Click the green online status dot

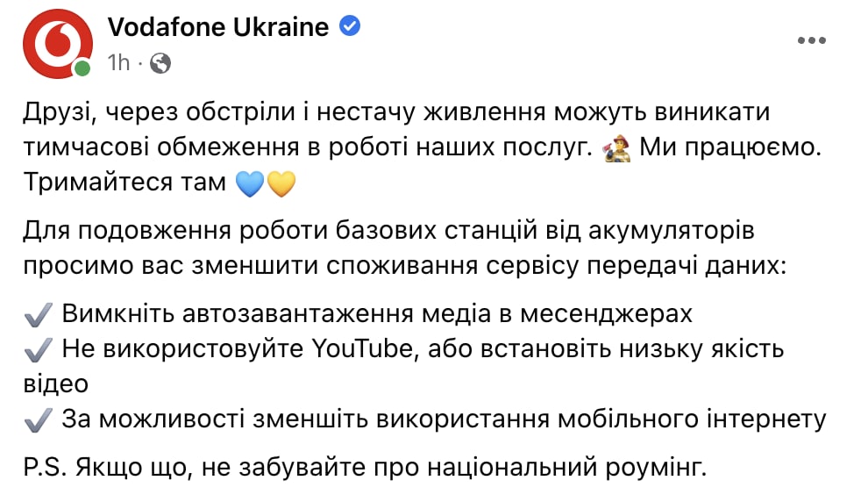(82, 69)
